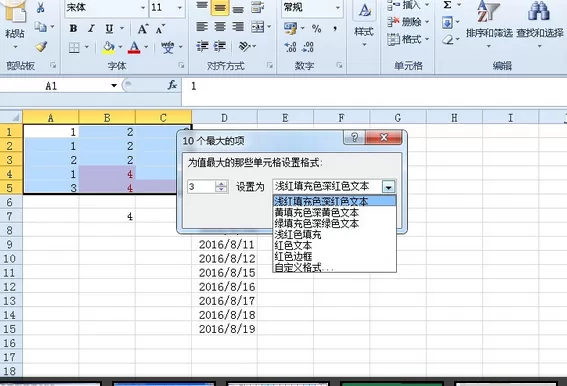Align text left
The image size is (567, 386).
point(202,27)
